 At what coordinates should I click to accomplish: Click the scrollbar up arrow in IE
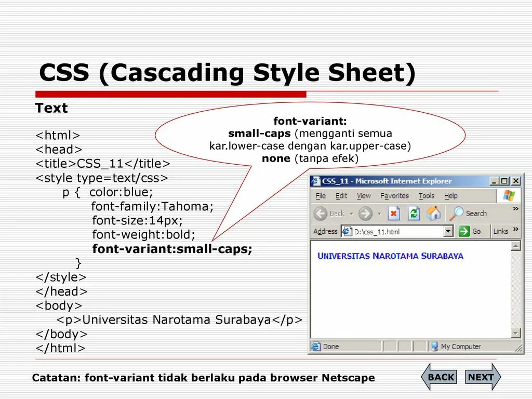[516, 246]
